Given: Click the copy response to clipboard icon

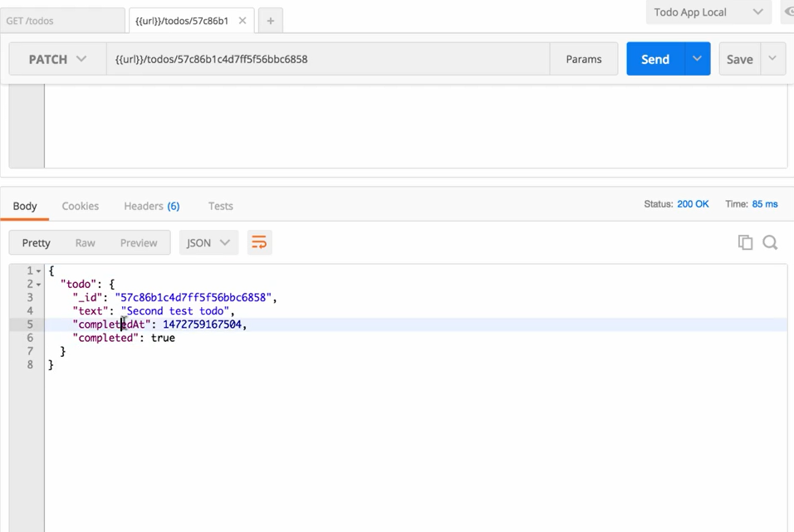Looking at the screenshot, I should coord(745,242).
